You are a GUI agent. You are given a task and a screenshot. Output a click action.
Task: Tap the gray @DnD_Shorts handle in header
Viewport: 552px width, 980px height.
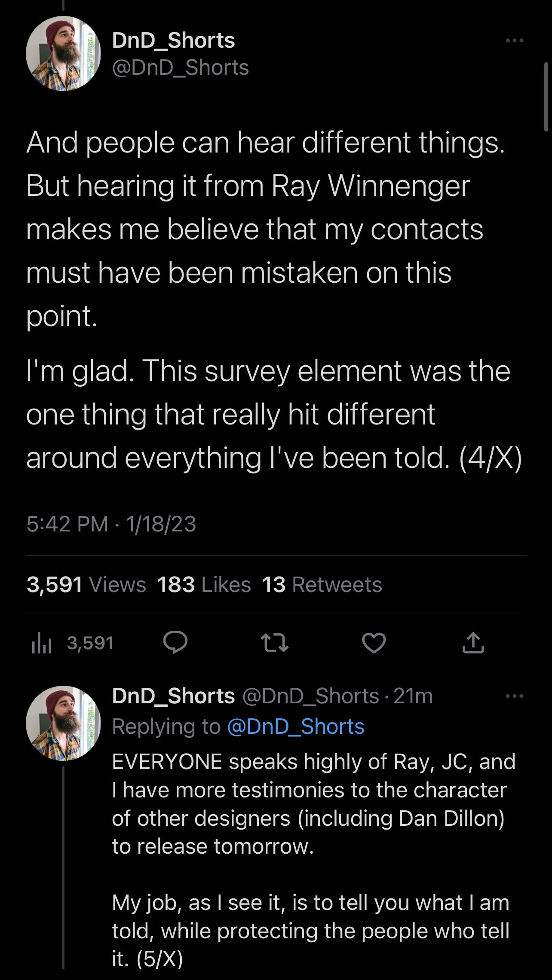(x=180, y=67)
